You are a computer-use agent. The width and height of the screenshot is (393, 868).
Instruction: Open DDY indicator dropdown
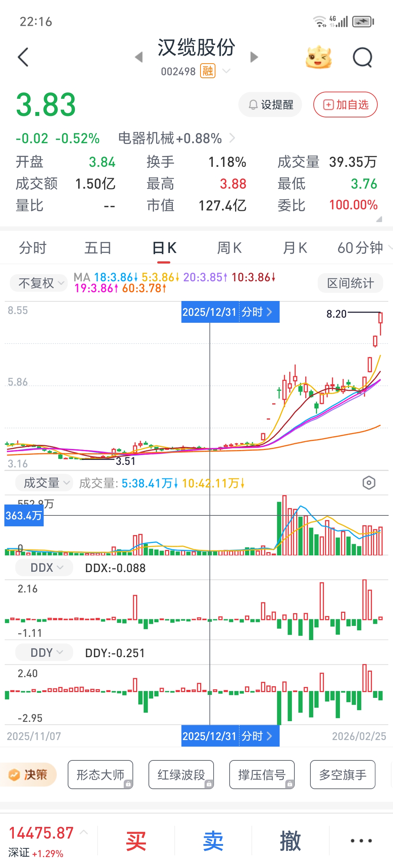pos(44,652)
